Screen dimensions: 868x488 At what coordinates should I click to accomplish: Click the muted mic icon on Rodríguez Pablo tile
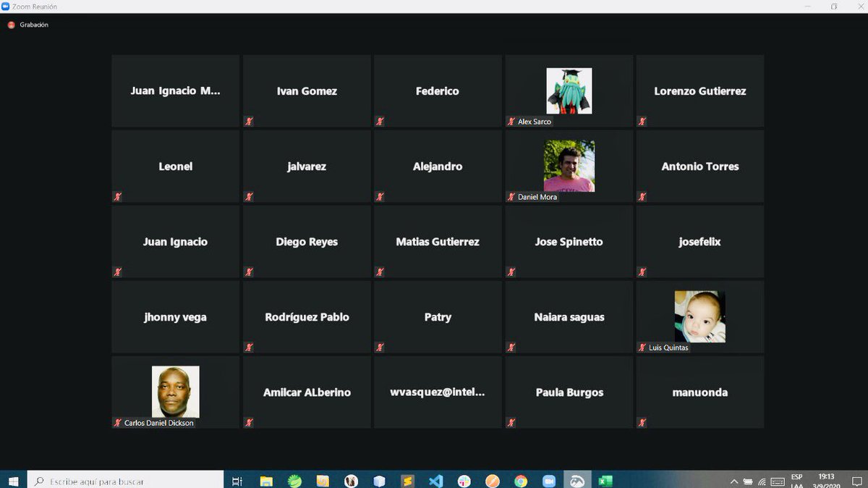(x=249, y=348)
